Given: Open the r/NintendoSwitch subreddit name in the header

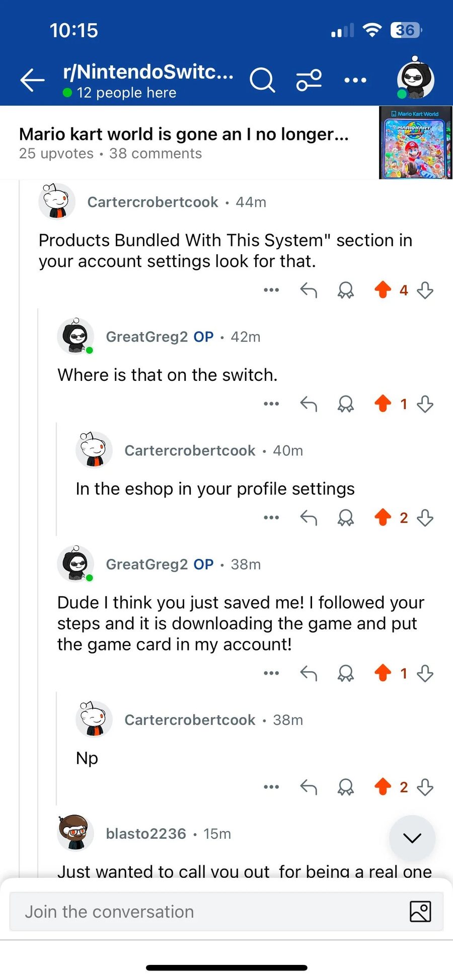Looking at the screenshot, I should (x=148, y=72).
